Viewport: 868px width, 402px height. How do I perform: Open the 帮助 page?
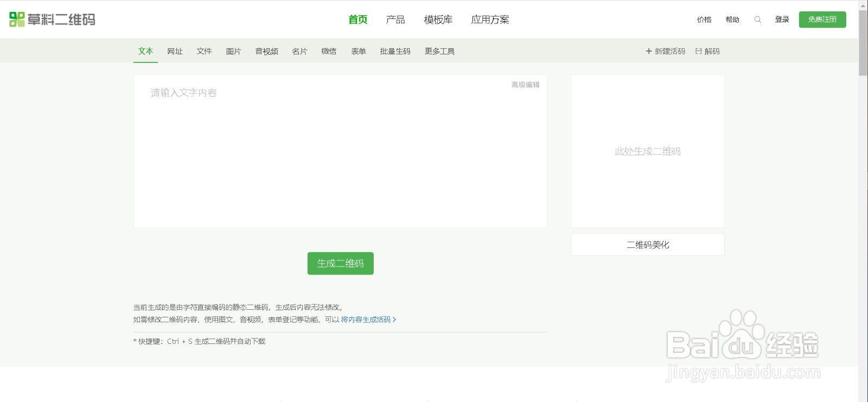point(732,20)
